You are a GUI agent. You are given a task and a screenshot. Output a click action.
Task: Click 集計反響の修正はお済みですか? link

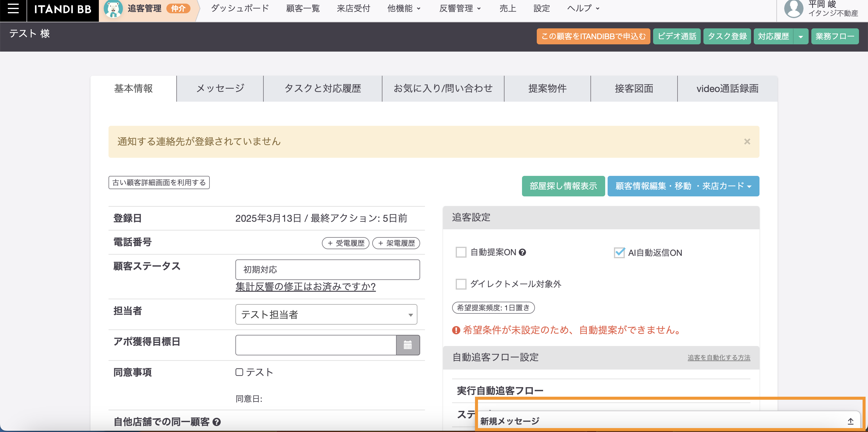click(305, 287)
